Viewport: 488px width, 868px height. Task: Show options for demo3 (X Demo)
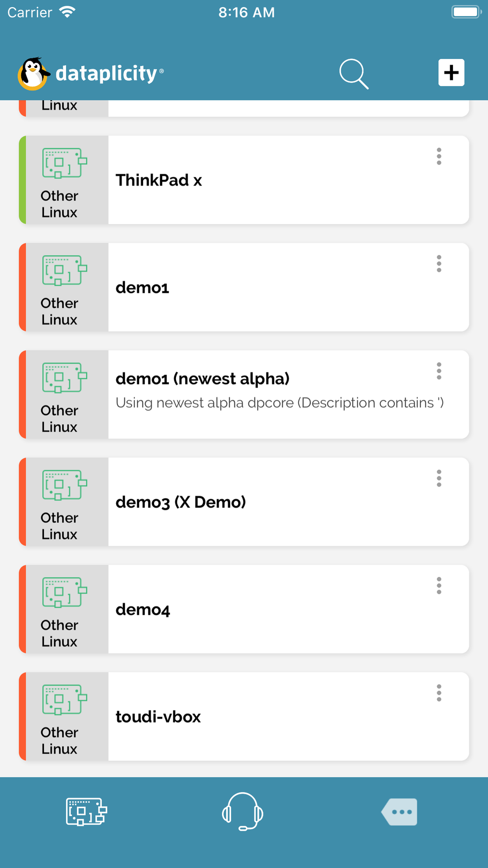click(x=439, y=478)
